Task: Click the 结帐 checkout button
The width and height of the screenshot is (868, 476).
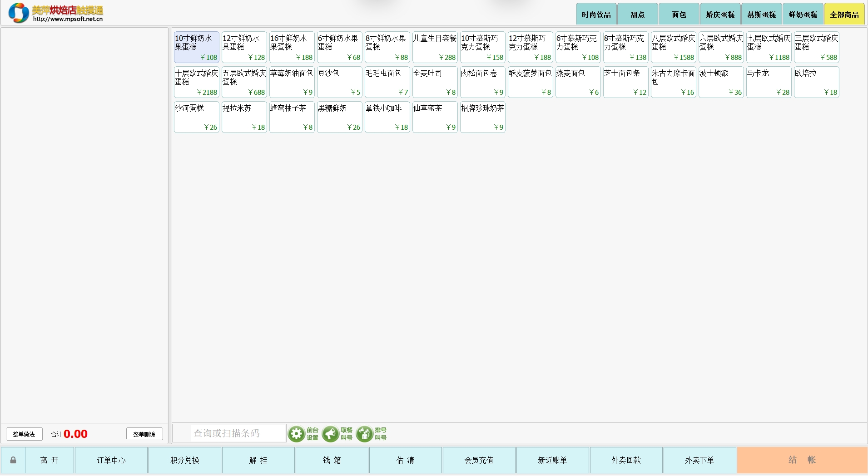Action: (x=802, y=460)
